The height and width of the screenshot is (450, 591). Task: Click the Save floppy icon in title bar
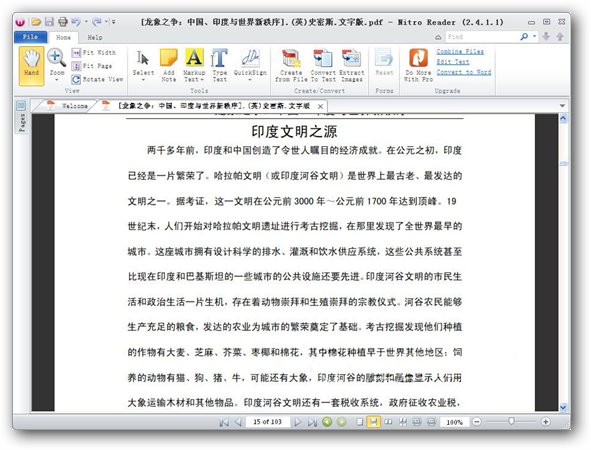pyautogui.click(x=49, y=22)
